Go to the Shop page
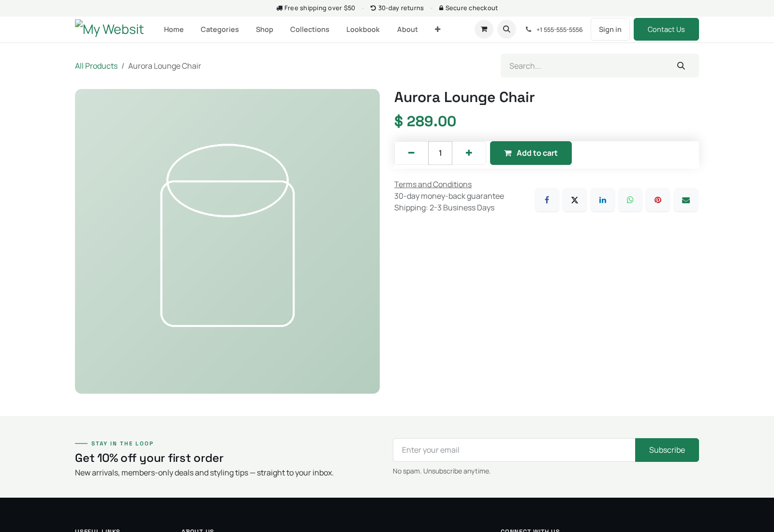This screenshot has height=532, width=774. [x=265, y=30]
